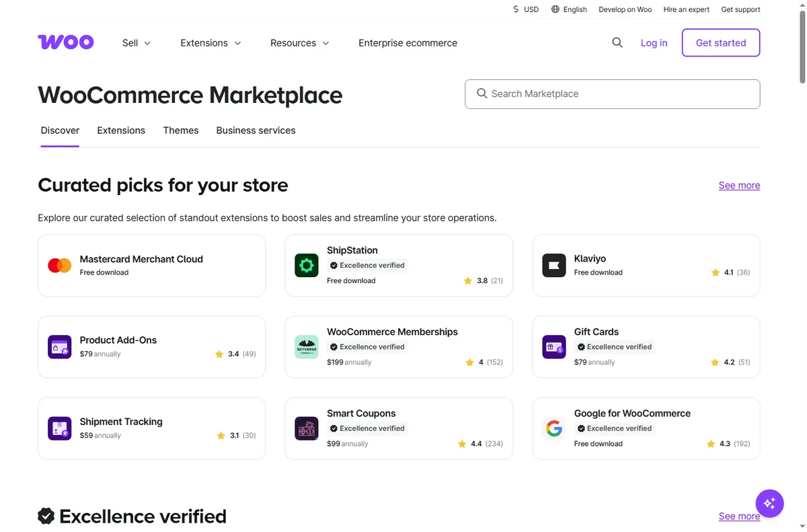Click See more for Excellence verified
Screen dimensions: 807x532
point(739,516)
